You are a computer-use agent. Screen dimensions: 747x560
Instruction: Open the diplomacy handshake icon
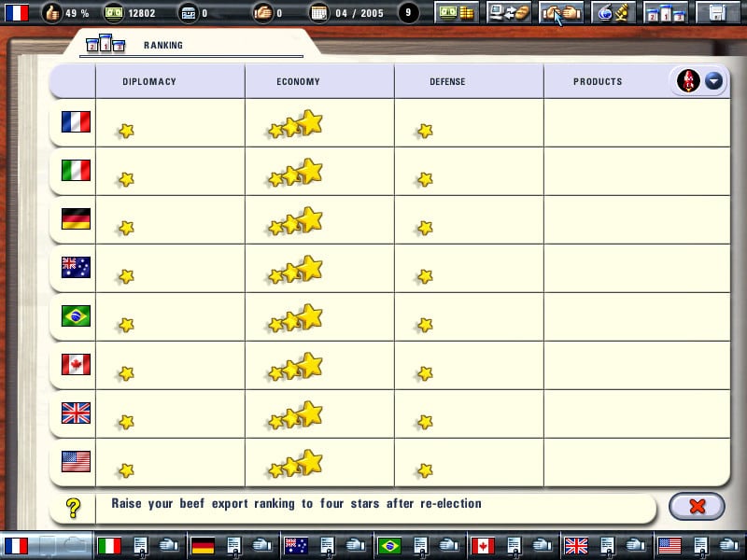(561, 12)
